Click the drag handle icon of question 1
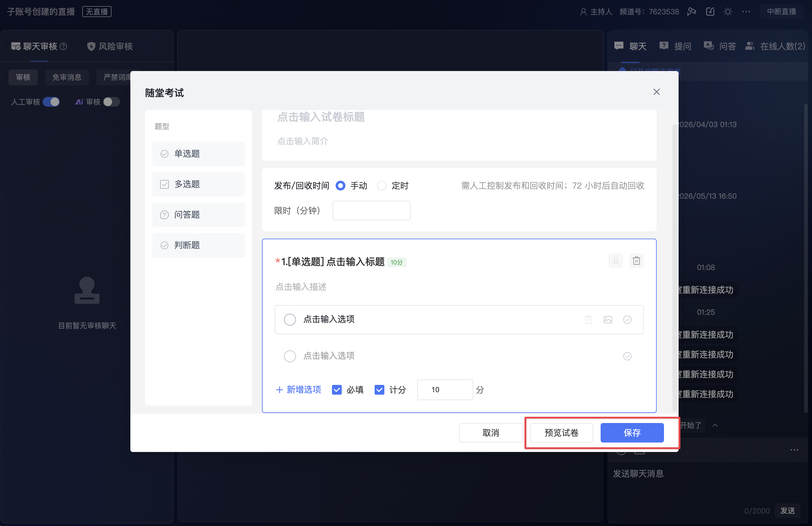812x526 pixels. [616, 261]
